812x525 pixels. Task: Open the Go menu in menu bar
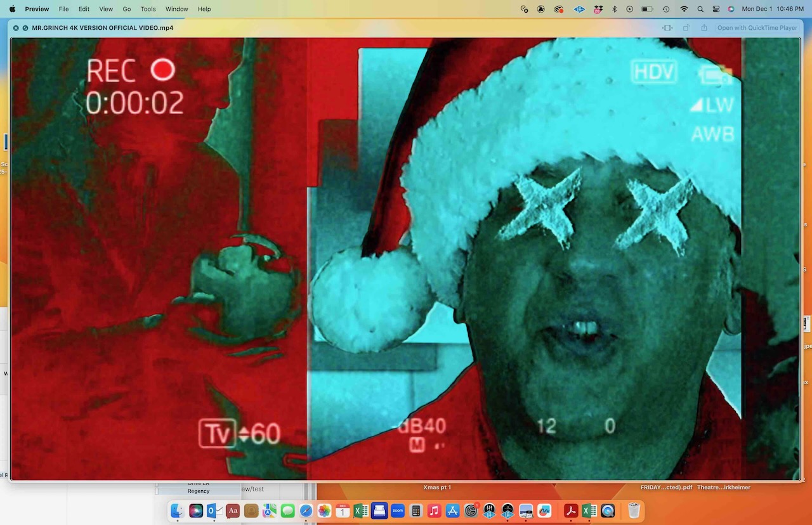(x=127, y=9)
